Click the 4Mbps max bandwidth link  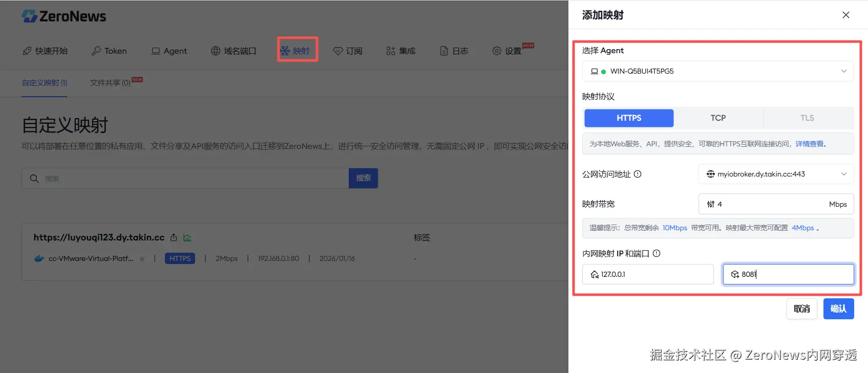pyautogui.click(x=803, y=228)
